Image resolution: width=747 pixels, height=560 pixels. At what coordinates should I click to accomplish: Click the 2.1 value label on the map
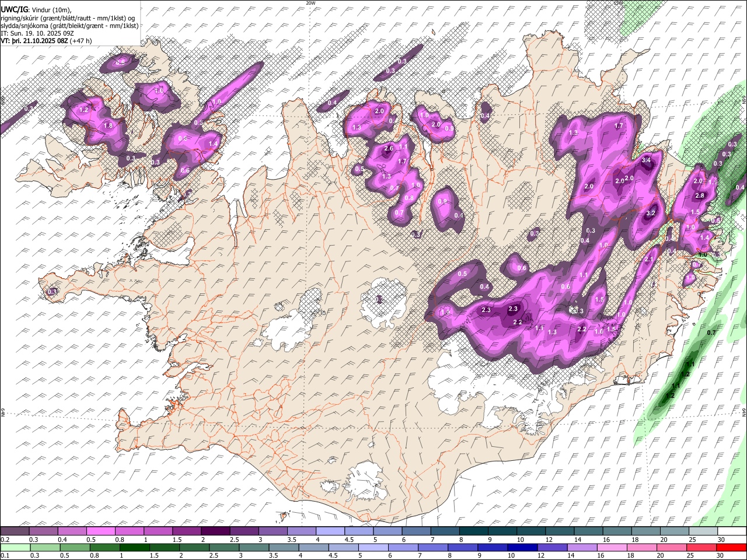[649, 260]
